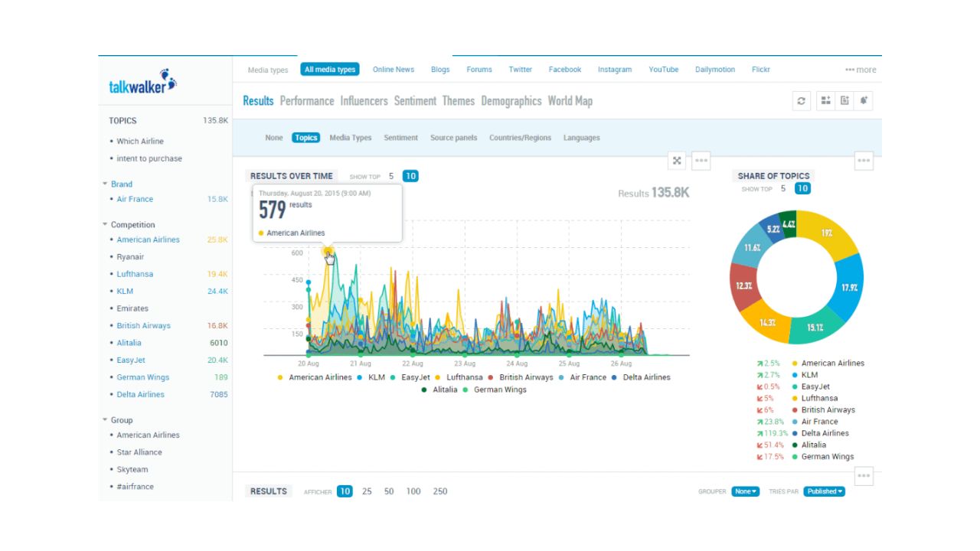The width and height of the screenshot is (980, 551).
Task: Collapse the Competition topic group
Action: coord(105,224)
